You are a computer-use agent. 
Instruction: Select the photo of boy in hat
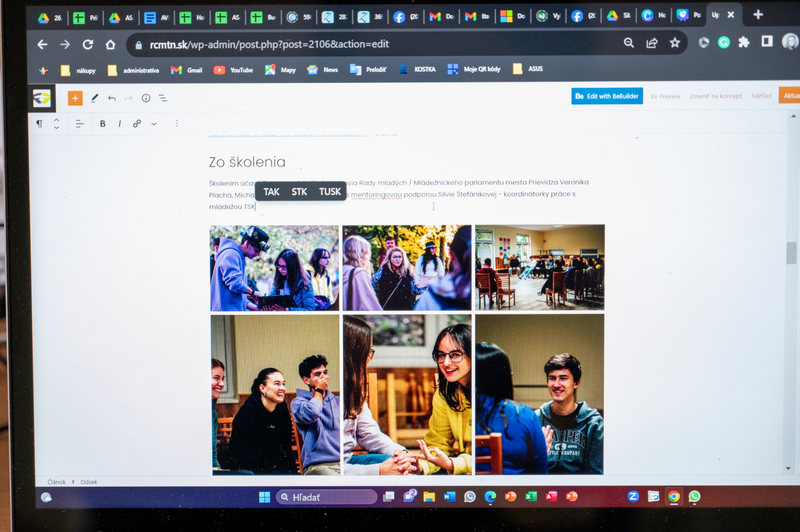(274, 268)
